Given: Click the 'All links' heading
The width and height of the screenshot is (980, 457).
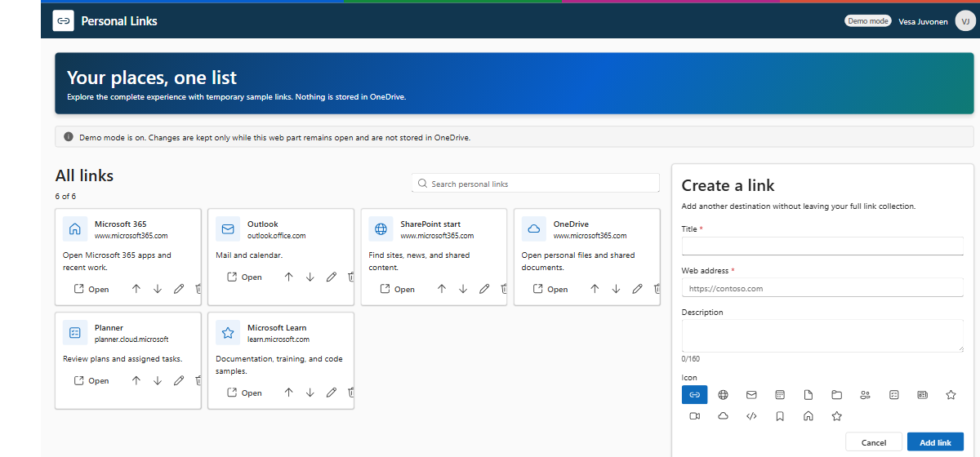Looking at the screenshot, I should point(84,175).
